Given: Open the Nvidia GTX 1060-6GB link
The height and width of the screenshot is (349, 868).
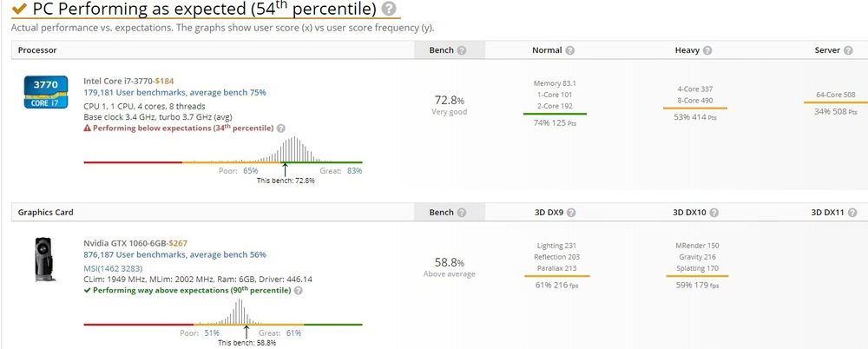Looking at the screenshot, I should [x=124, y=243].
